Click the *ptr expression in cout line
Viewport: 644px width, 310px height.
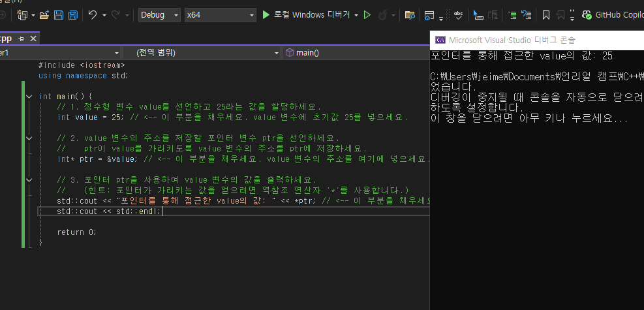[305, 201]
